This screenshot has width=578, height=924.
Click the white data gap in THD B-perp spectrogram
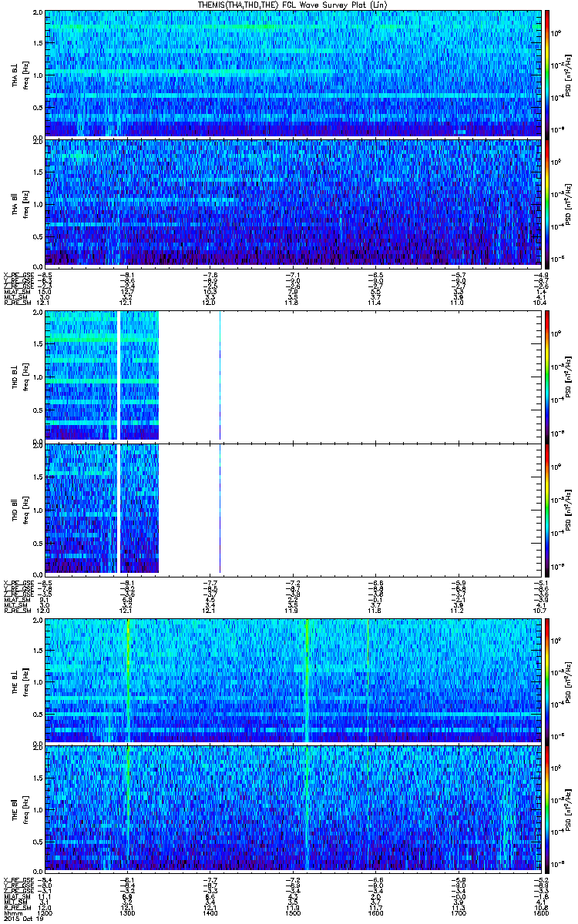pos(119,375)
